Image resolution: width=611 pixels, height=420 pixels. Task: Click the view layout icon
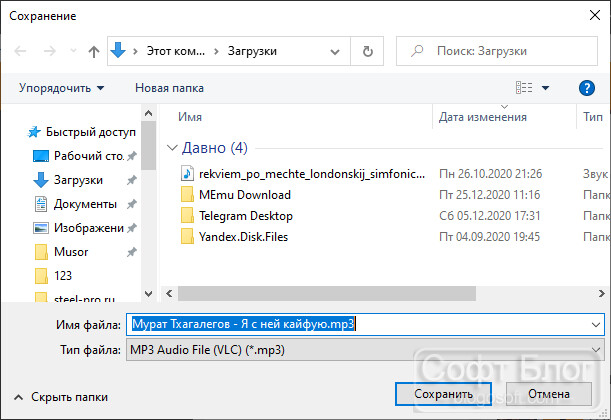pyautogui.click(x=524, y=88)
